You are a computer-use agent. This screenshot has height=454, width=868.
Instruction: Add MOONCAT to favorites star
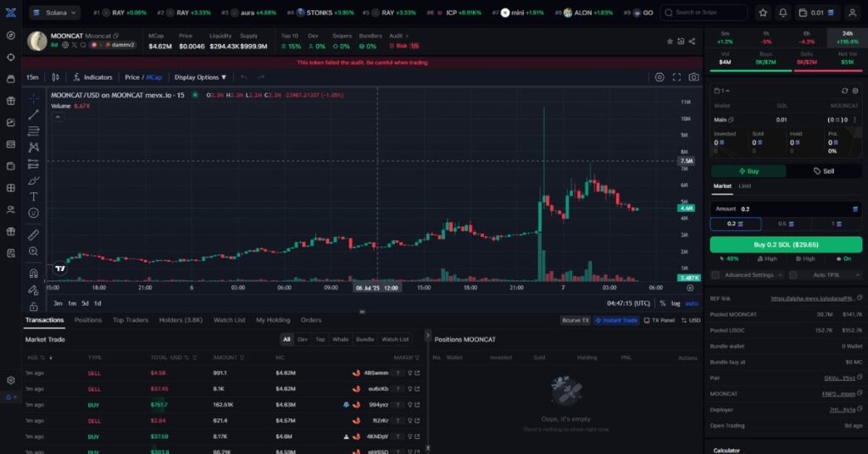point(670,42)
